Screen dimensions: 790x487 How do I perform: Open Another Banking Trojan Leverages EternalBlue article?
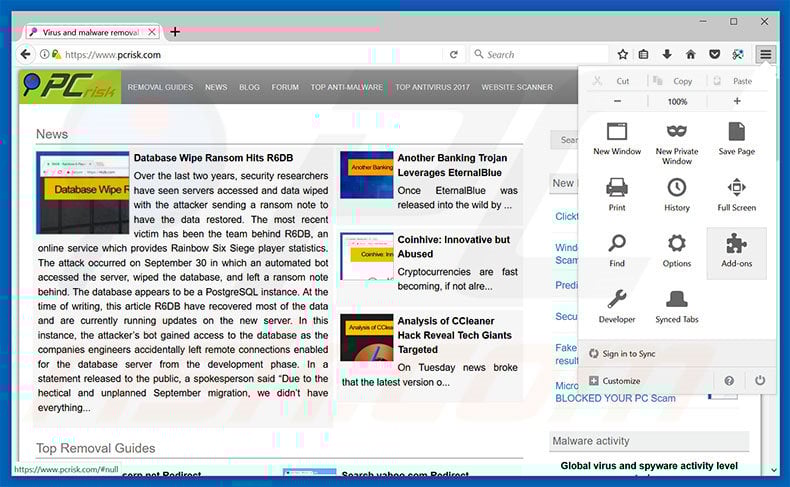coord(452,165)
